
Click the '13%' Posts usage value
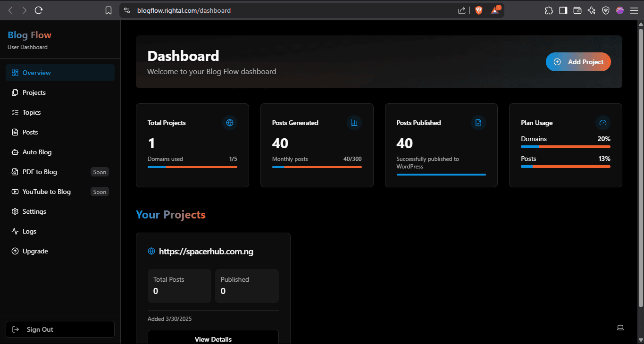604,159
